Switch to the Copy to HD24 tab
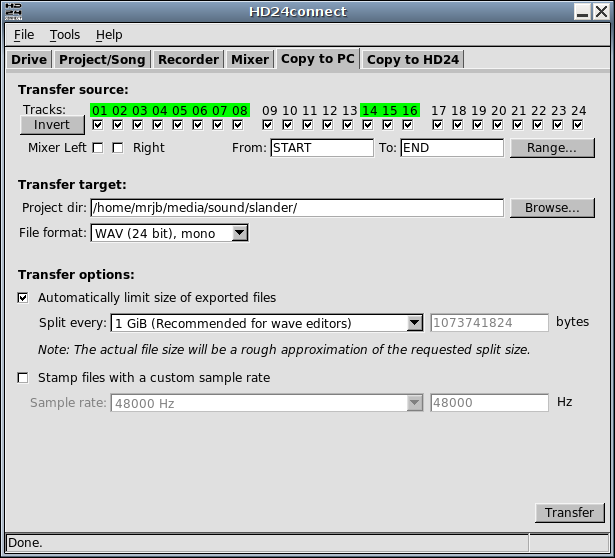 pyautogui.click(x=413, y=59)
